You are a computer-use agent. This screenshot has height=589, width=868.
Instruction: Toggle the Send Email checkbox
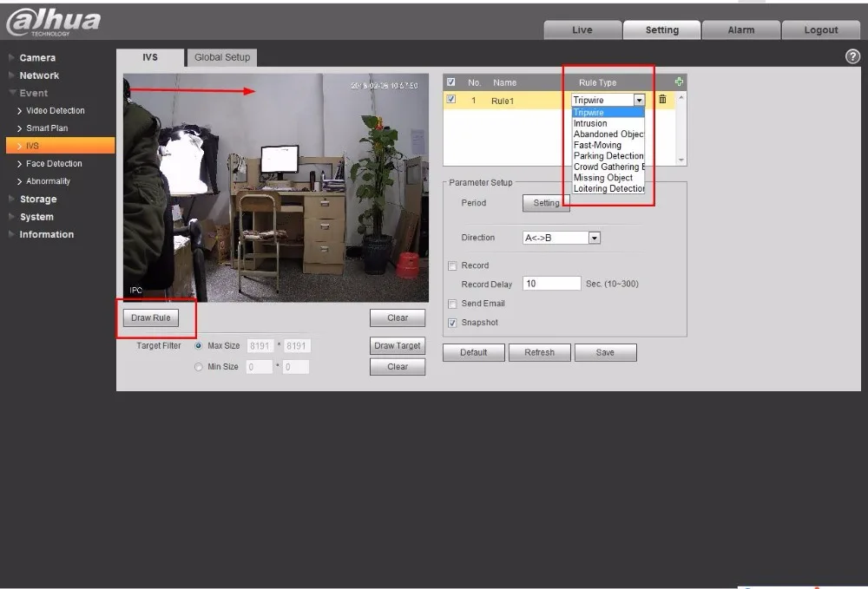click(452, 304)
